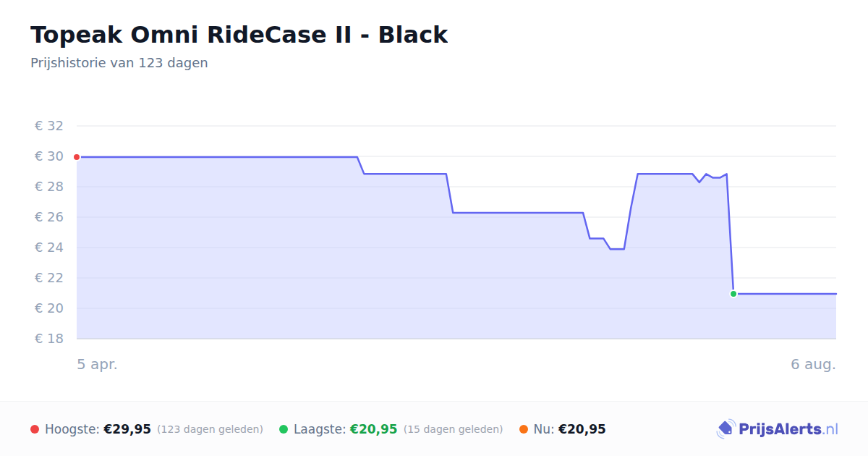Click the PrijsAlerts price tag logo icon
This screenshot has width=868, height=456.
[x=726, y=428]
